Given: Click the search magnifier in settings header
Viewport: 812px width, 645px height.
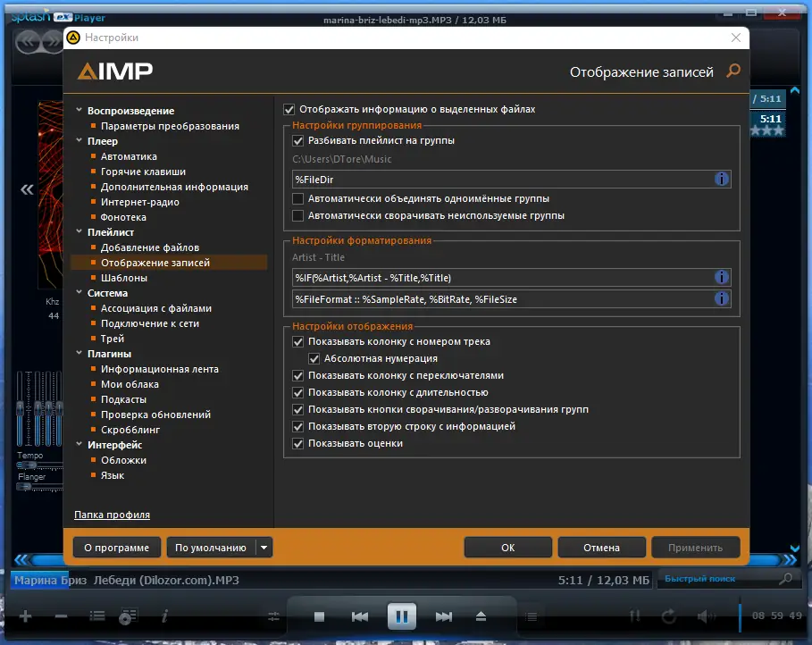Looking at the screenshot, I should click(733, 71).
